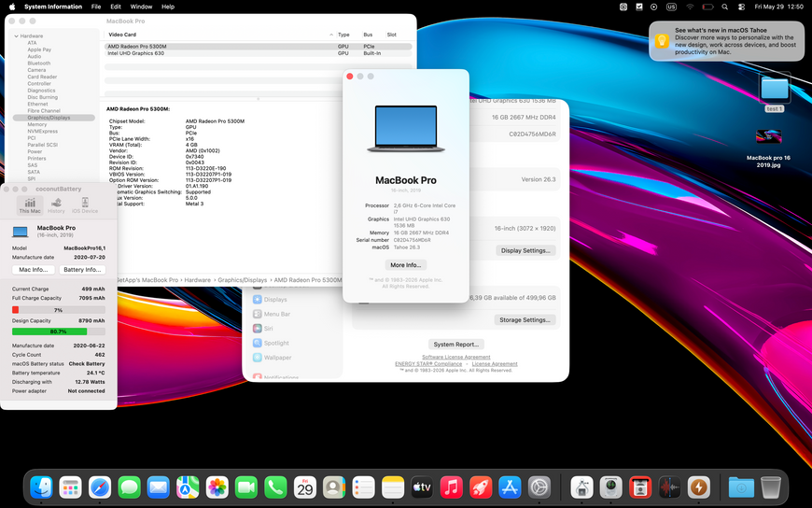Select Bluetooth in the hardware sidebar
This screenshot has height=508, width=812.
click(x=39, y=63)
